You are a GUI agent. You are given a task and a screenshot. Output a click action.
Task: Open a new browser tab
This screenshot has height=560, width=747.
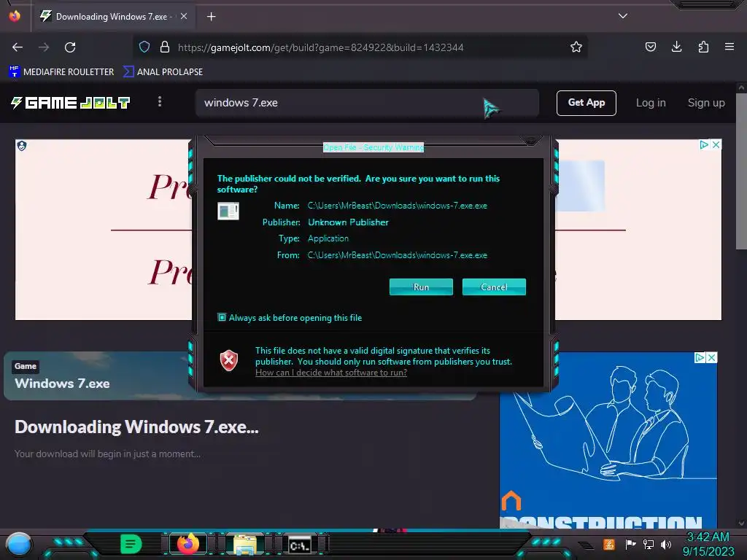coord(211,17)
